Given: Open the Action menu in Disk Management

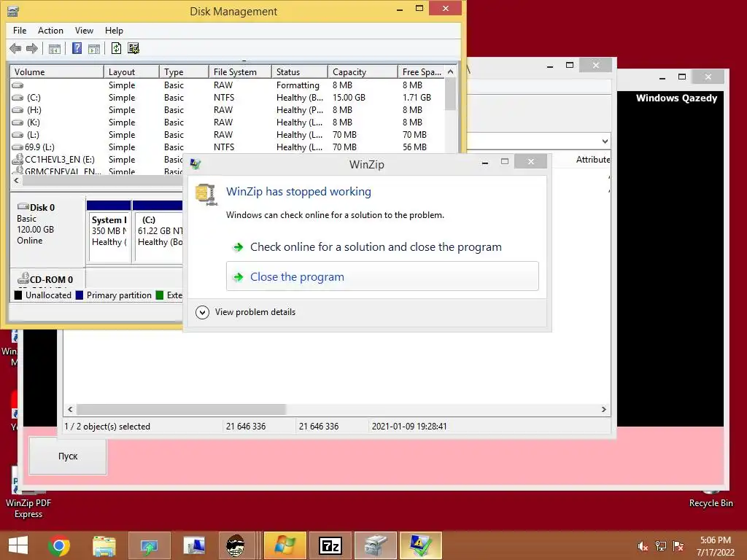Looking at the screenshot, I should click(50, 31).
